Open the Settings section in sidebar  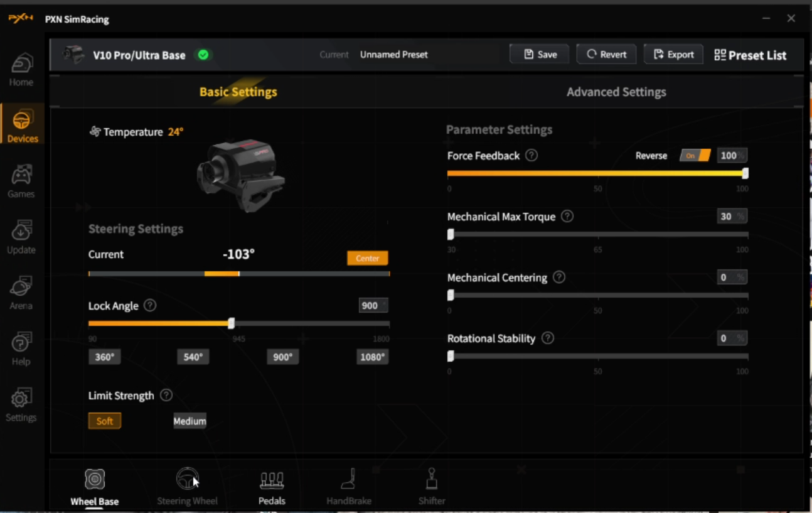click(21, 405)
